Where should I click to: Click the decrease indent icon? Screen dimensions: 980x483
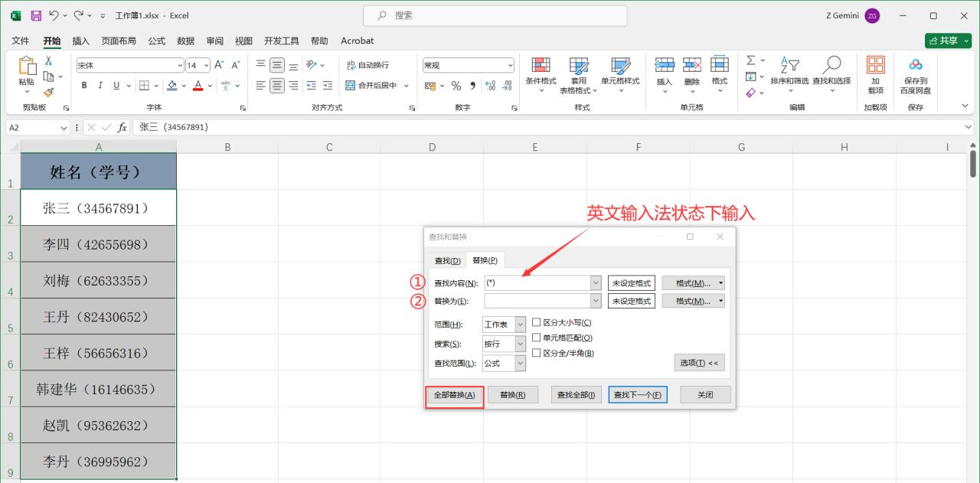[312, 86]
